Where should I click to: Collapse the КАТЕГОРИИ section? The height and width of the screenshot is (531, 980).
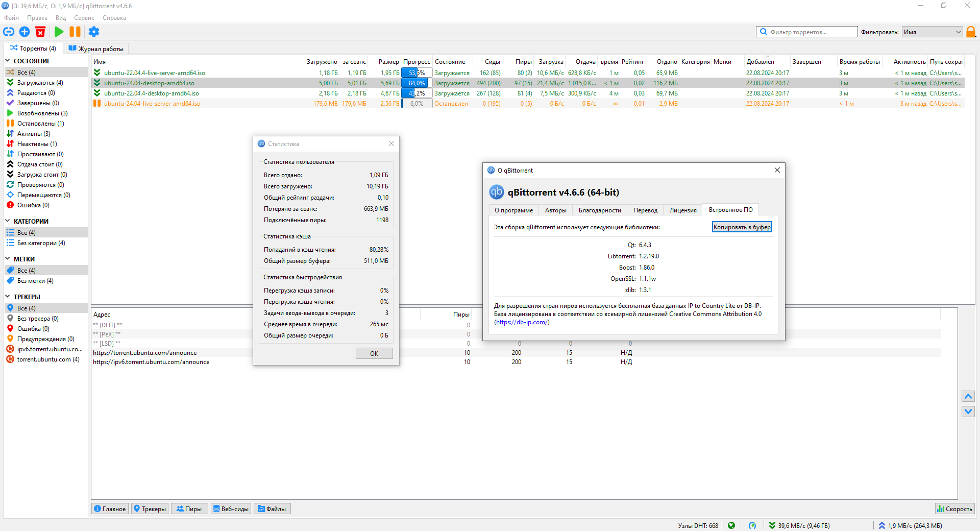[x=8, y=221]
